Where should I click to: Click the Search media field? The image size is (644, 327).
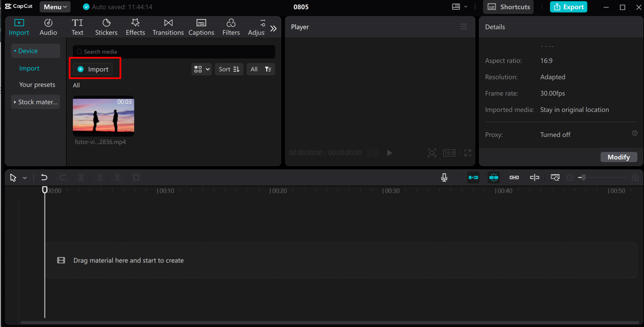pos(174,51)
